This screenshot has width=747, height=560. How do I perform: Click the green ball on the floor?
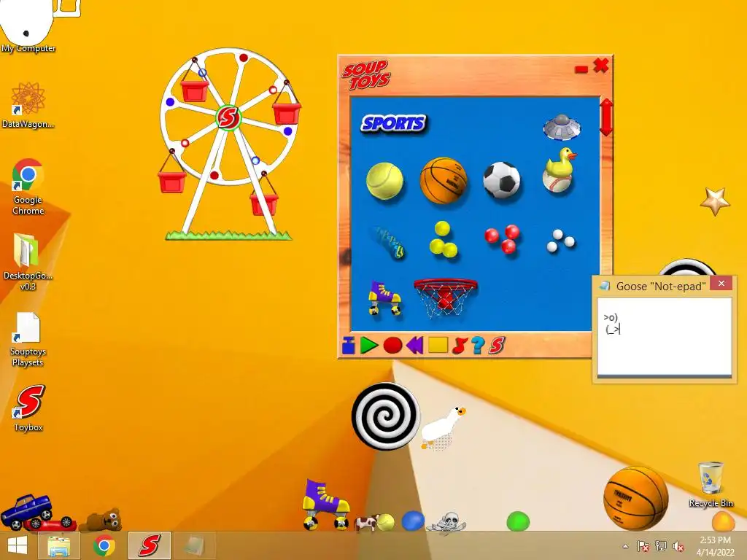(518, 521)
